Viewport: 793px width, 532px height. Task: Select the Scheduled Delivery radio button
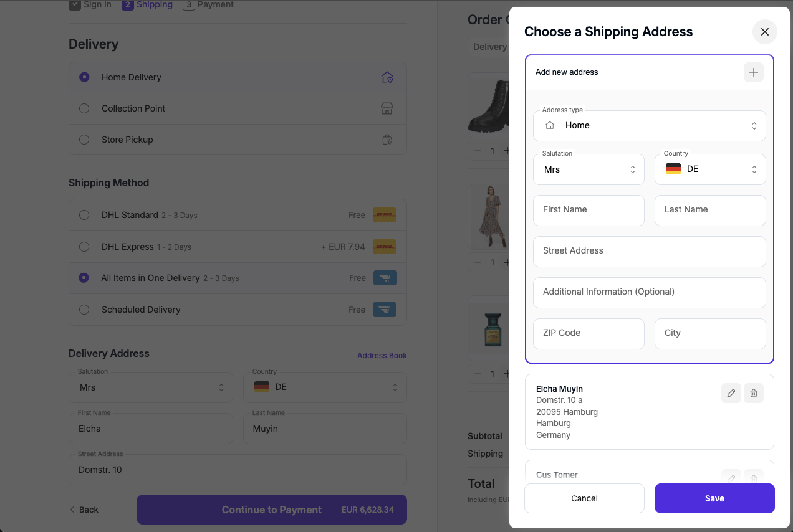(84, 310)
